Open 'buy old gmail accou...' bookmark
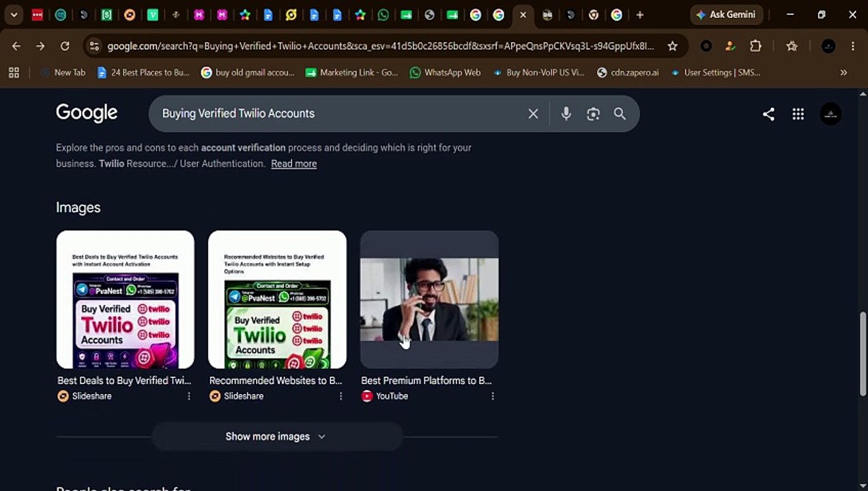Image resolution: width=868 pixels, height=491 pixels. click(248, 72)
